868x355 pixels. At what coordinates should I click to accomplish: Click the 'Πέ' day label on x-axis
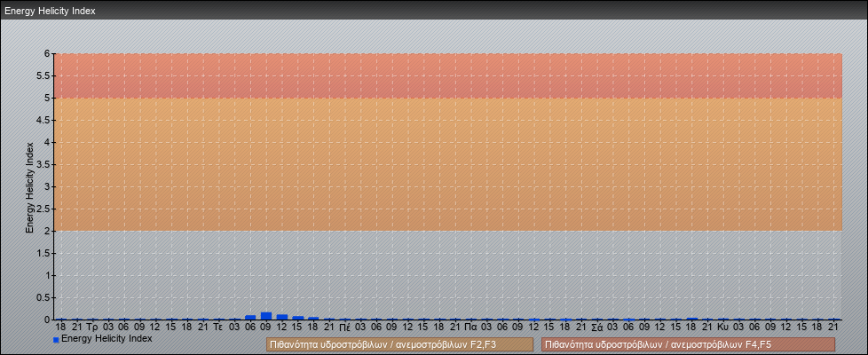[x=344, y=327]
